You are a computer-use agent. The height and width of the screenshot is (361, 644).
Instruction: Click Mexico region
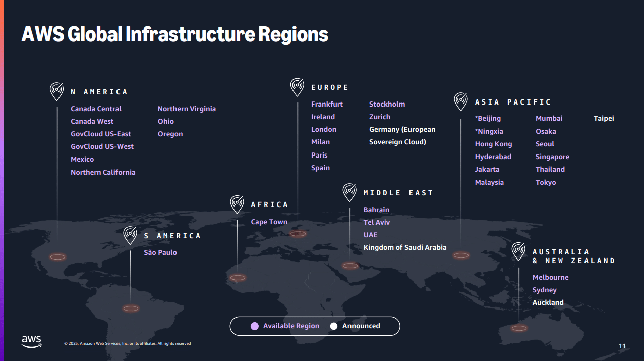82,159
